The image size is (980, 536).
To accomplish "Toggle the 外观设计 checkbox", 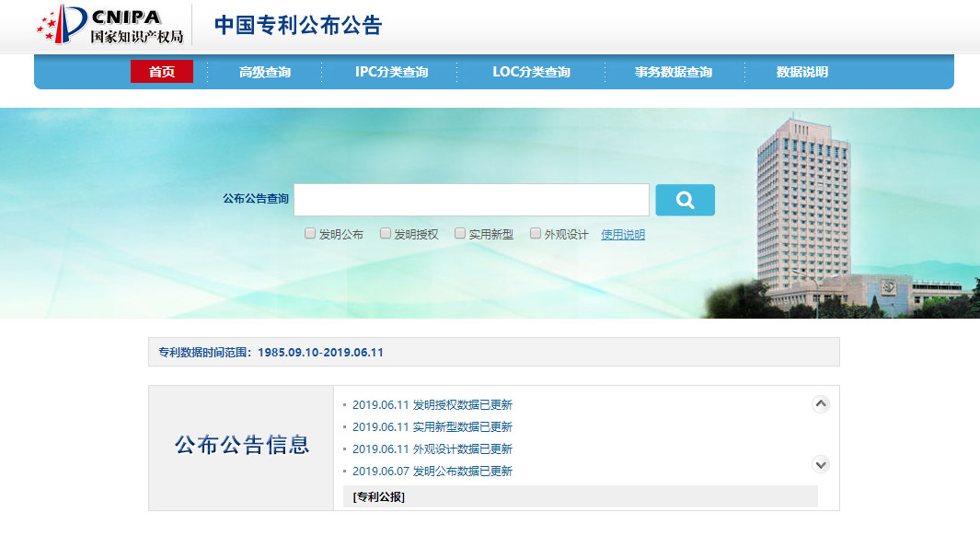I will 536,234.
